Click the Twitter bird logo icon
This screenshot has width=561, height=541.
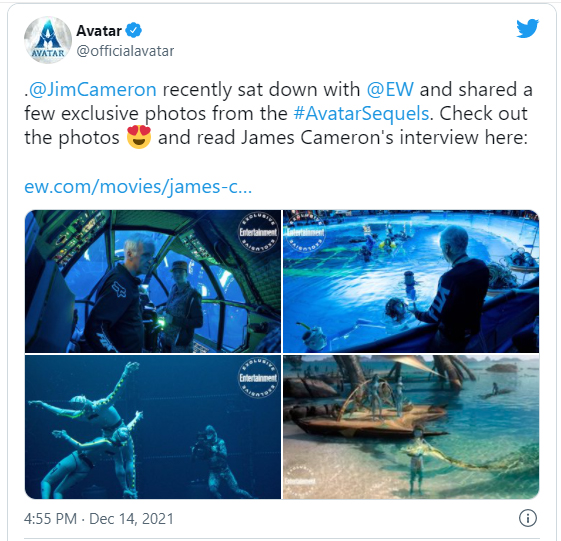[x=527, y=28]
